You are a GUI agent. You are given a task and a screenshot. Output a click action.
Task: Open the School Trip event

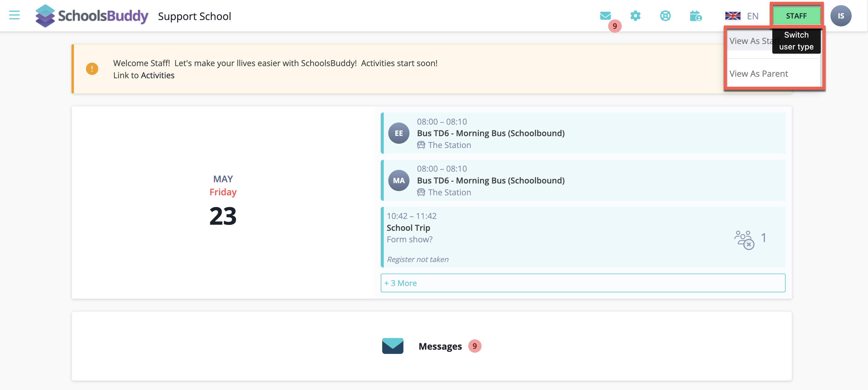[408, 228]
